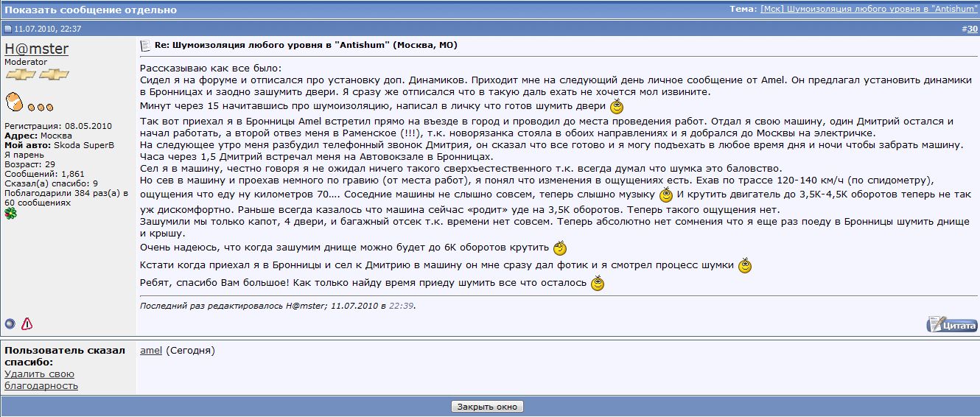Click smiley after 'смотрел процесс шумки'

[745, 265]
